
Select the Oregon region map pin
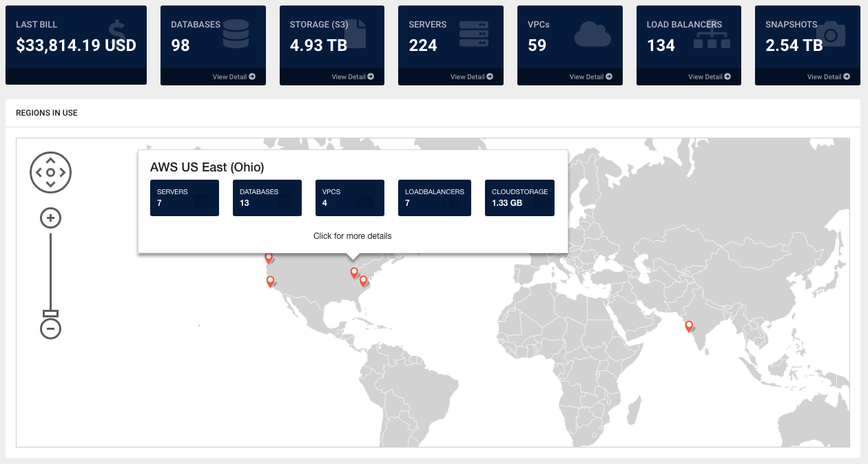tap(269, 258)
